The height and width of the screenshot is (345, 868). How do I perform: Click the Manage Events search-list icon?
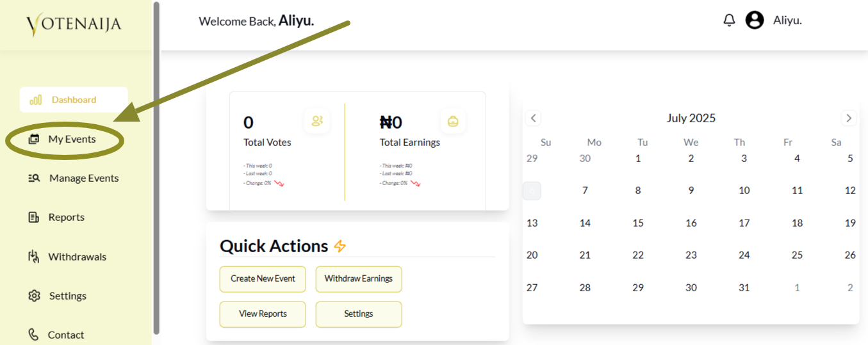[35, 178]
